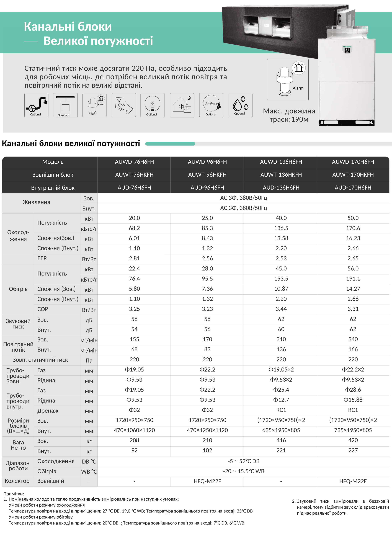Click the "Модель" header label
The width and height of the screenshot is (392, 551).
[x=53, y=162]
